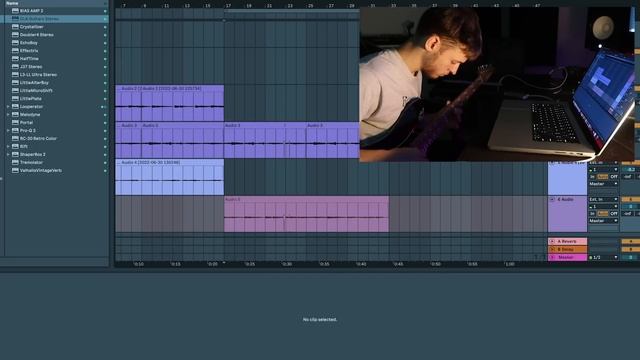The image size is (640, 360).
Task: Select the Master track header
Action: point(567,258)
